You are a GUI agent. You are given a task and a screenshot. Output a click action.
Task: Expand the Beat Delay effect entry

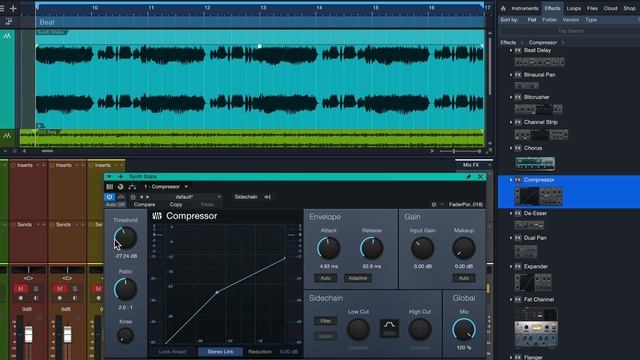[x=511, y=50]
